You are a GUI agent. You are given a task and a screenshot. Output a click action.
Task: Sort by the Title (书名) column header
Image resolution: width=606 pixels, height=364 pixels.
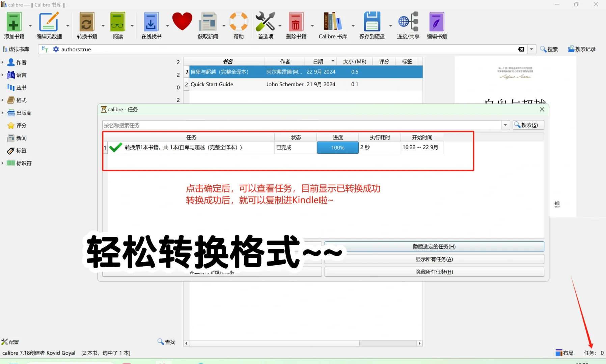[227, 61]
